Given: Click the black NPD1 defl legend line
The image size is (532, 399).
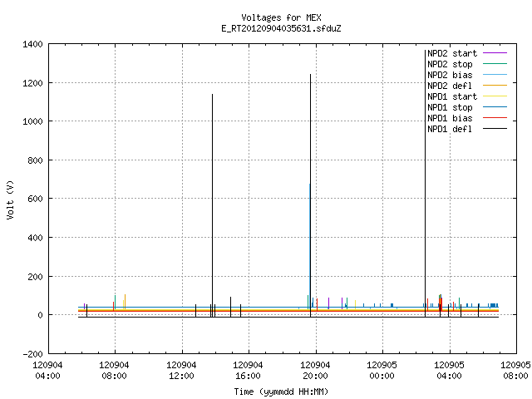Looking at the screenshot, I should coord(495,129).
